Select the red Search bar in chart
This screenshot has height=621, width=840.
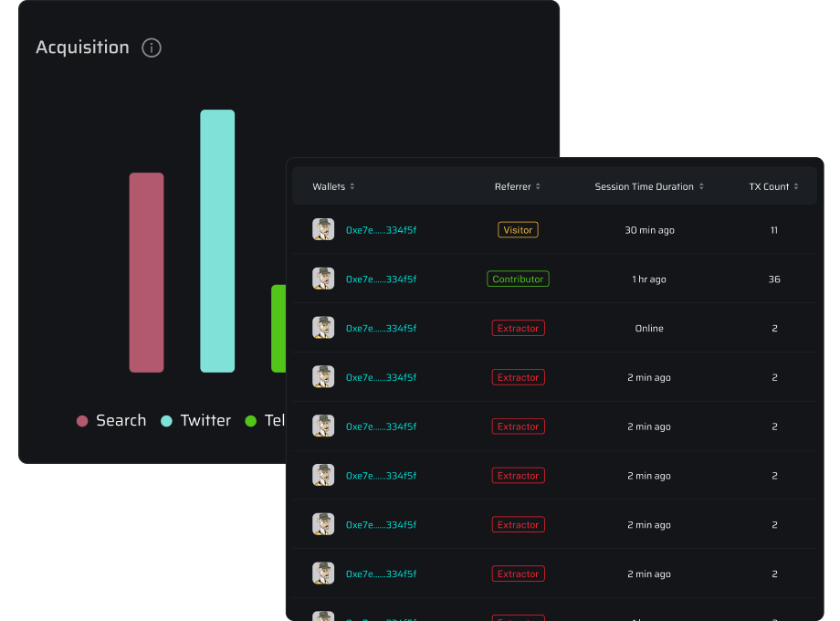tap(146, 272)
